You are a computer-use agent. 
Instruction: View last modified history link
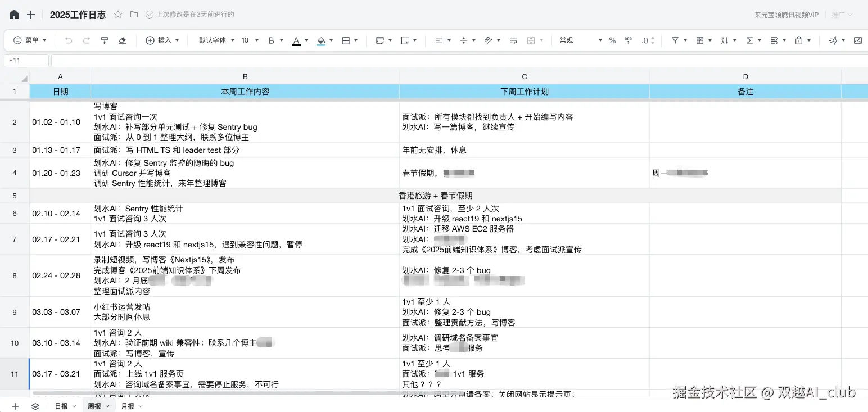coord(189,15)
